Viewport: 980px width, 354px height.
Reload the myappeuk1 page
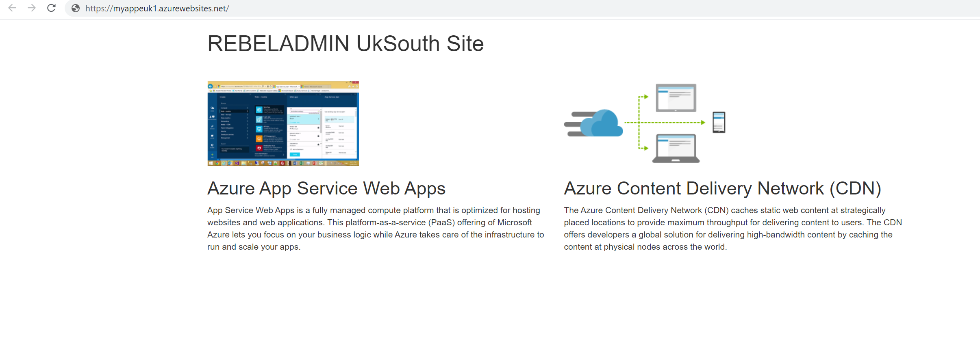51,8
